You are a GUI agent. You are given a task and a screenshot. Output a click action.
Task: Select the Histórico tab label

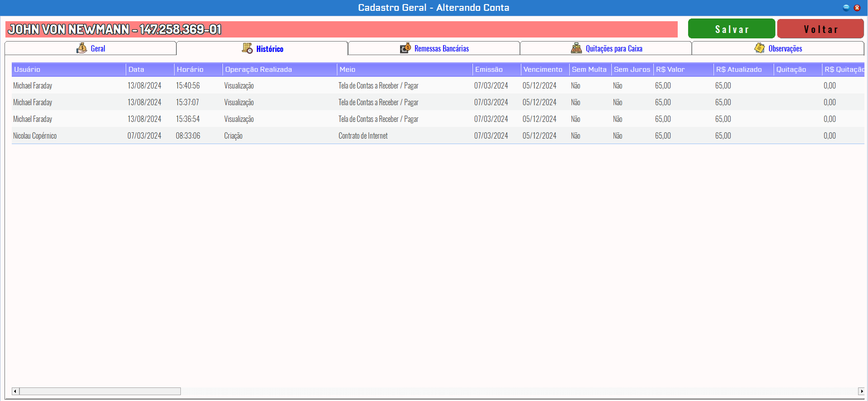270,49
